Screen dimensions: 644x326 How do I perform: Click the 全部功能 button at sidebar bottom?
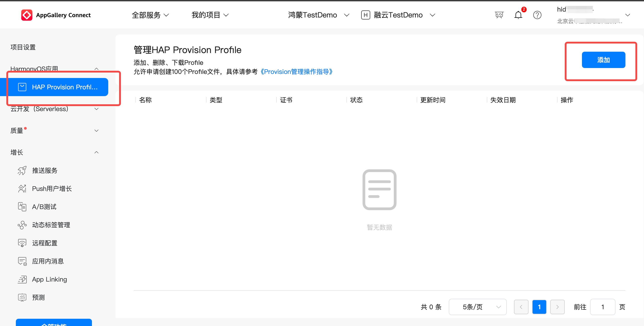pos(54,323)
